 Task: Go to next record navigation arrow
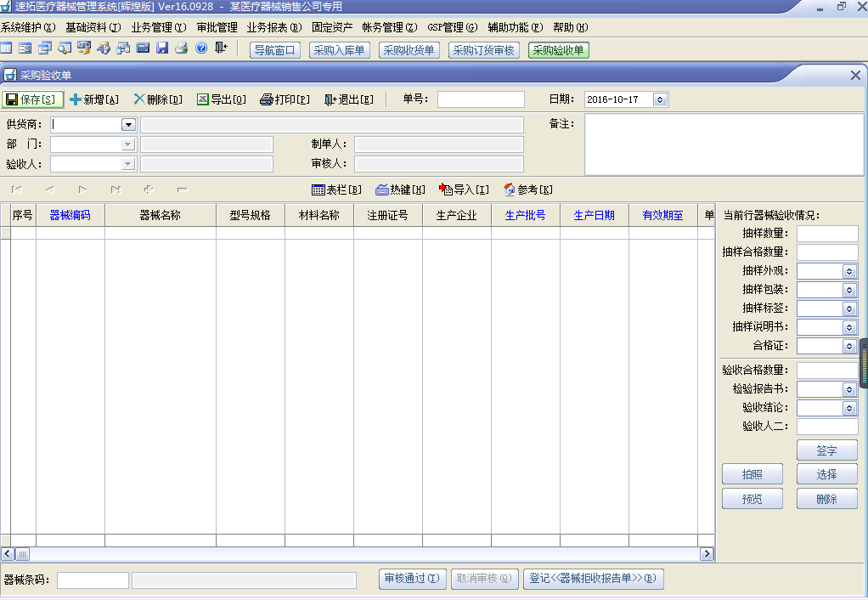(x=82, y=190)
